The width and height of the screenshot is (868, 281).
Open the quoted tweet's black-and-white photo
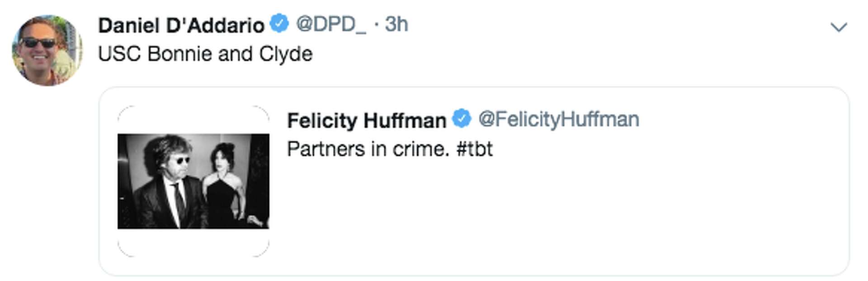[193, 181]
